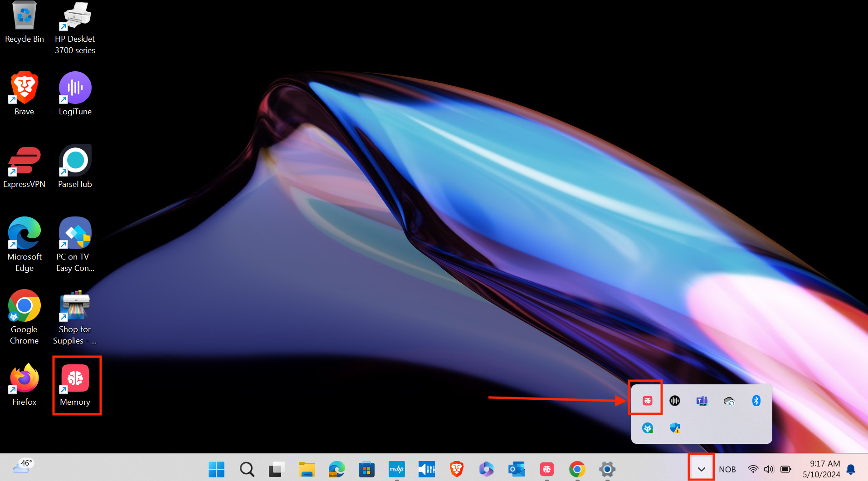
Task: Open the myHP app from the taskbar
Action: pos(397,469)
